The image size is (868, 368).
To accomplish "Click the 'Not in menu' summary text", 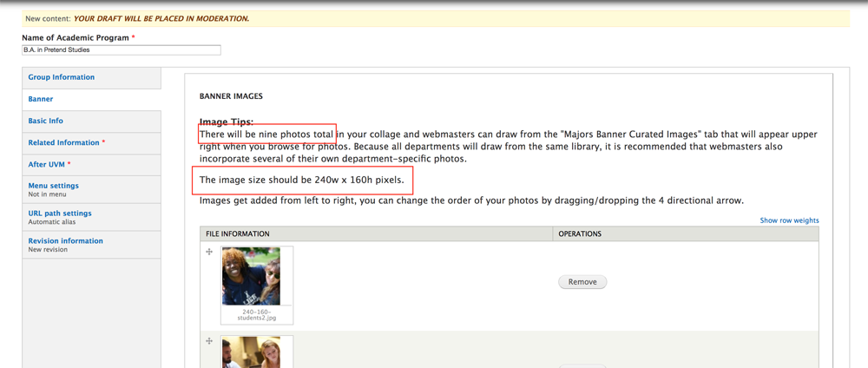I will (x=47, y=194).
